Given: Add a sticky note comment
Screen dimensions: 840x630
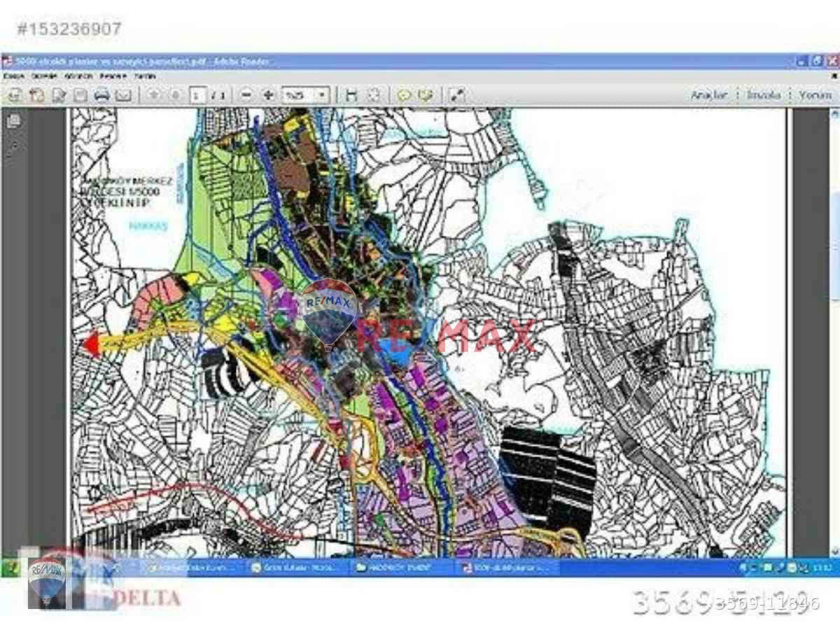Looking at the screenshot, I should point(404,95).
